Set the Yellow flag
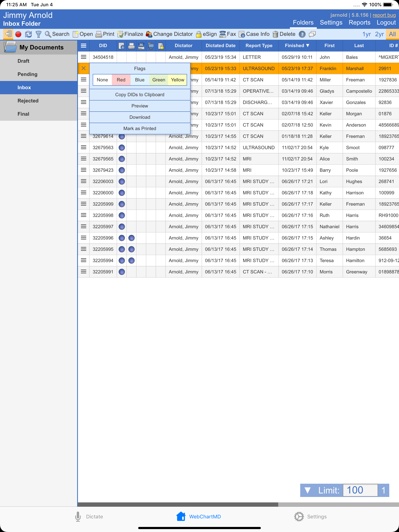The image size is (399, 532). [x=177, y=80]
